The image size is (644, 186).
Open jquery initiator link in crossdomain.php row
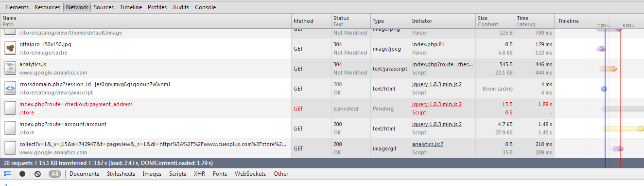point(437,84)
